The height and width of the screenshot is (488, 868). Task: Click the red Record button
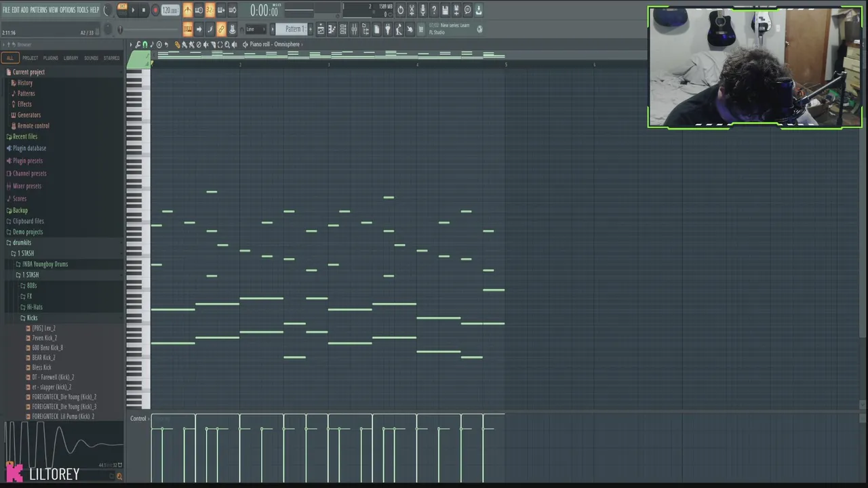click(x=155, y=10)
